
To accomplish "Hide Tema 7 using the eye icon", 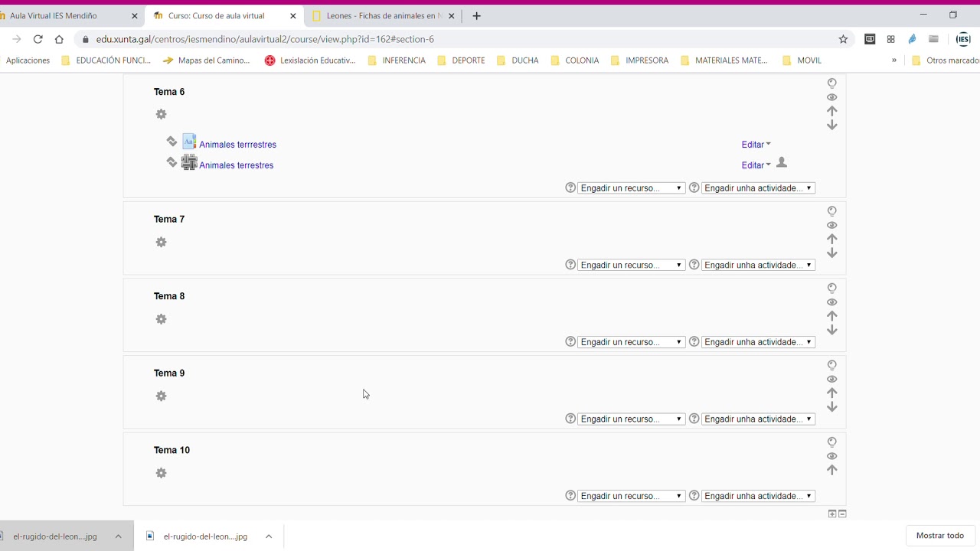I will pos(832,225).
